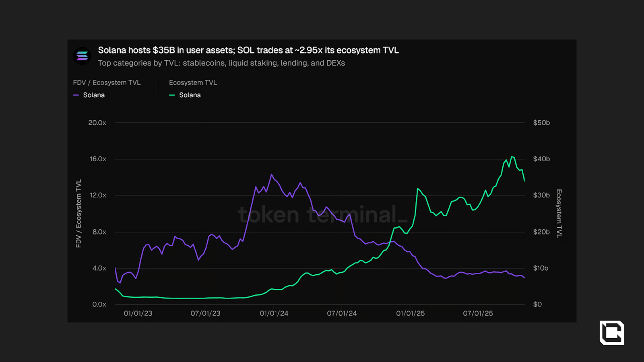Click the 01/01/23 date on the x-axis
644x362 pixels.
pyautogui.click(x=138, y=313)
